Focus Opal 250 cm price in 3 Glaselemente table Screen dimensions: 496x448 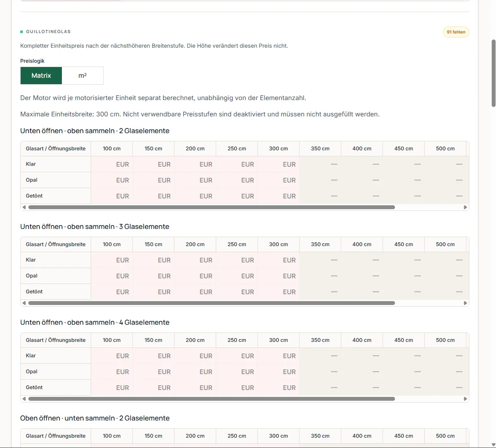tap(237, 276)
